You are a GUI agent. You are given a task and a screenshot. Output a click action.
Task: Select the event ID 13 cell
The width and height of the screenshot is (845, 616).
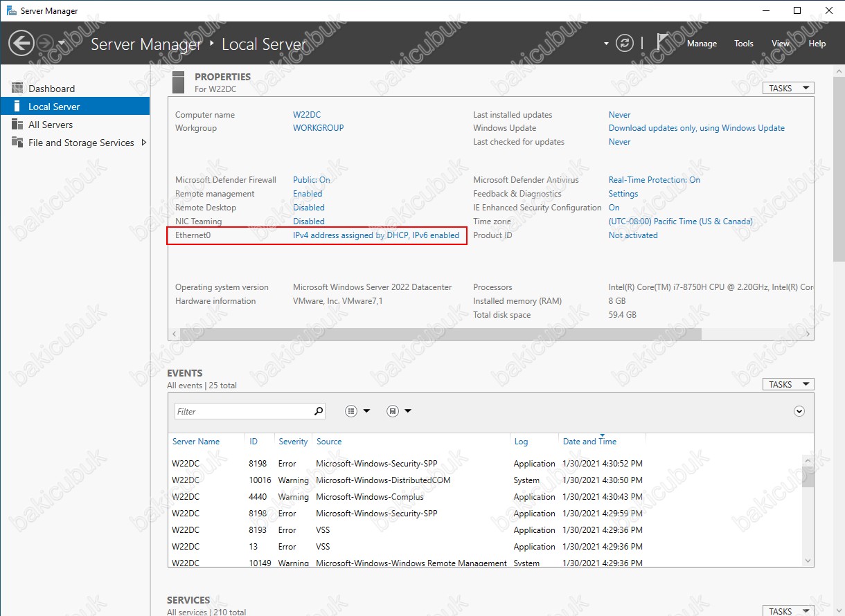[253, 547]
